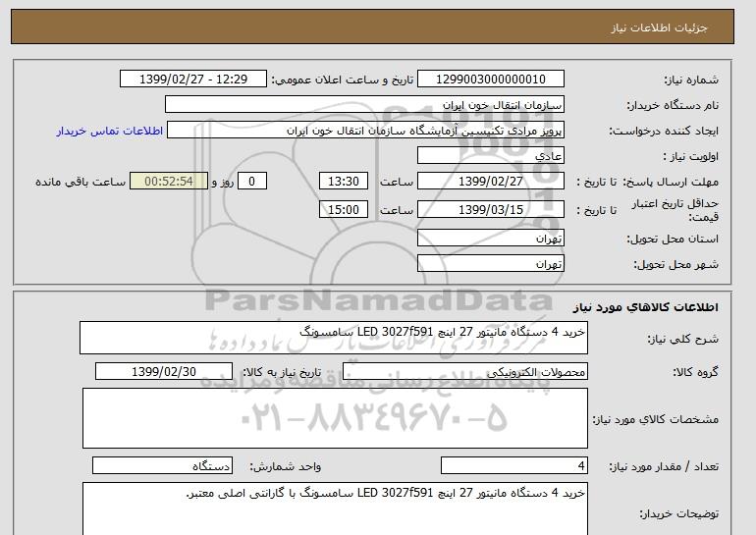756x535 pixels.
Task: Click the price validity date 1399/03/15
Action: [490, 210]
